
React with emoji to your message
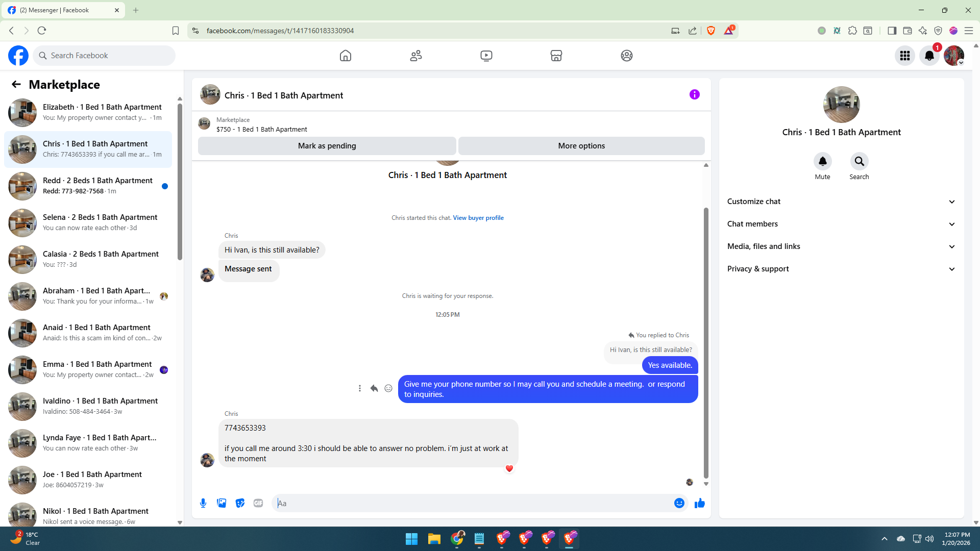(388, 388)
